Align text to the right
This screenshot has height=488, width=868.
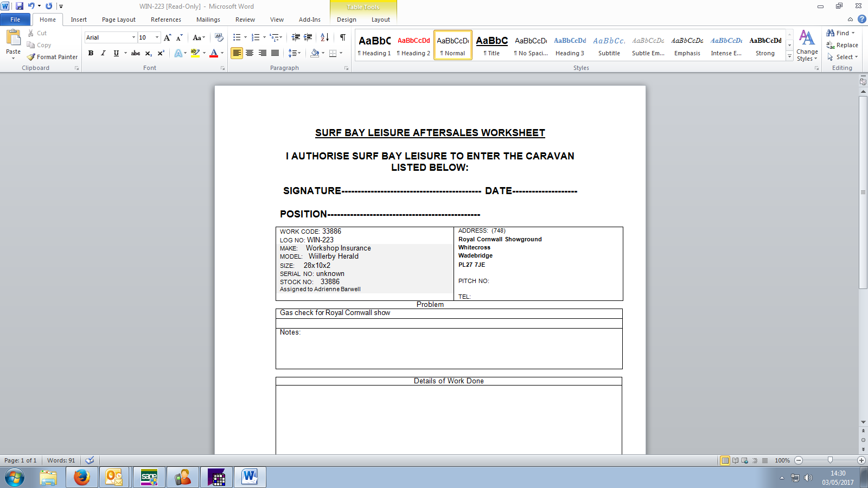263,53
